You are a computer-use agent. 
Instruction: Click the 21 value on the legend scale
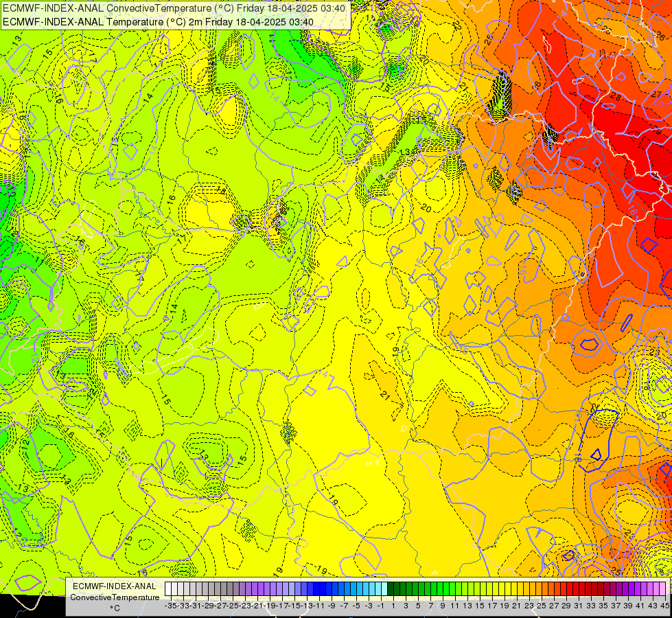(517, 606)
